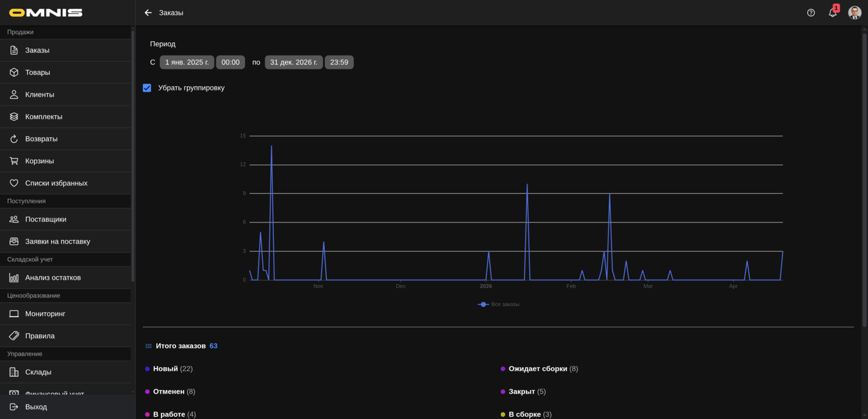Screen dimensions: 868x419
Task: Open the help question mark icon
Action: coord(811,13)
